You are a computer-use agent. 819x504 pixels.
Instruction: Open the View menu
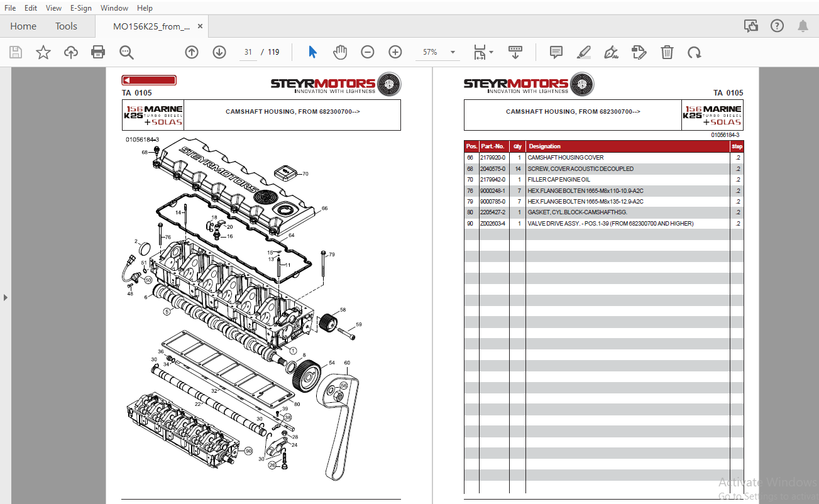(54, 8)
